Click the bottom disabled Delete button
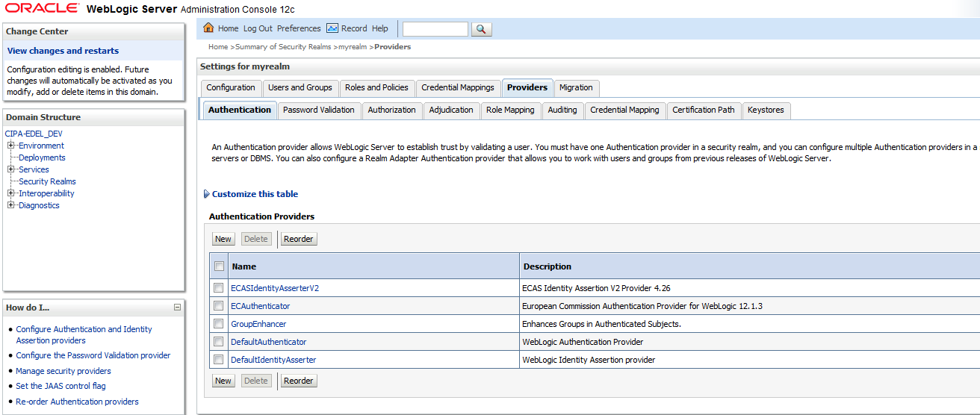Screen dimensions: 980x415 coord(256,381)
